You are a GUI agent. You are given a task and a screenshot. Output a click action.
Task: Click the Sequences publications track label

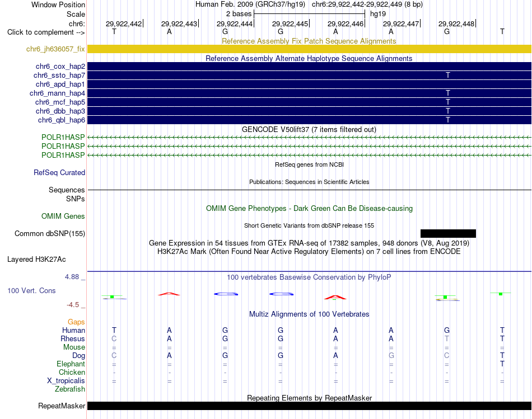[x=67, y=190]
